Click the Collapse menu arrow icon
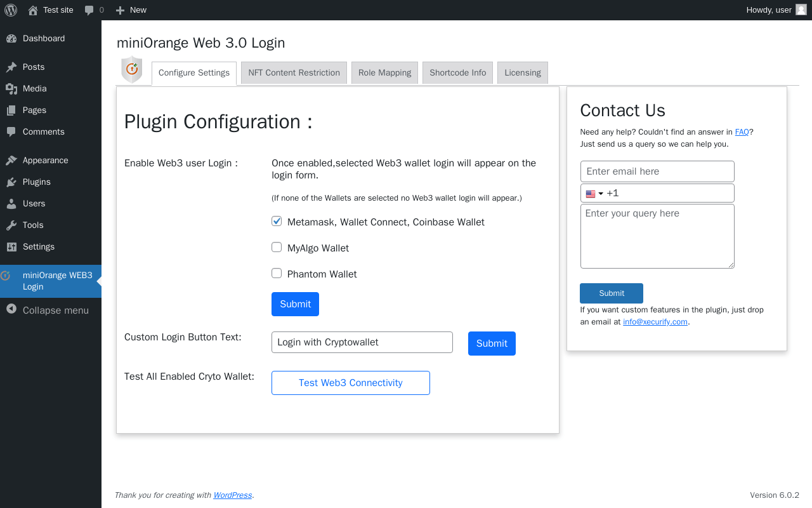This screenshot has width=812, height=508. point(11,309)
